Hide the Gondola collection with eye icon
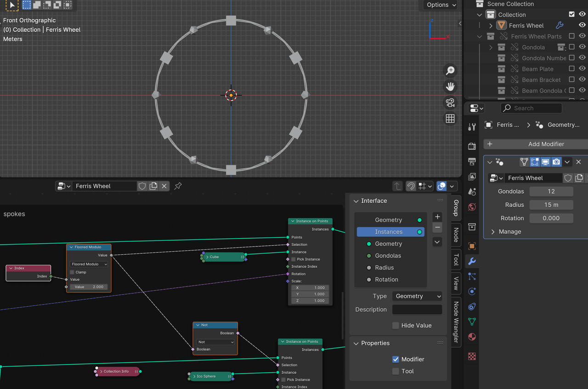 [x=582, y=47]
